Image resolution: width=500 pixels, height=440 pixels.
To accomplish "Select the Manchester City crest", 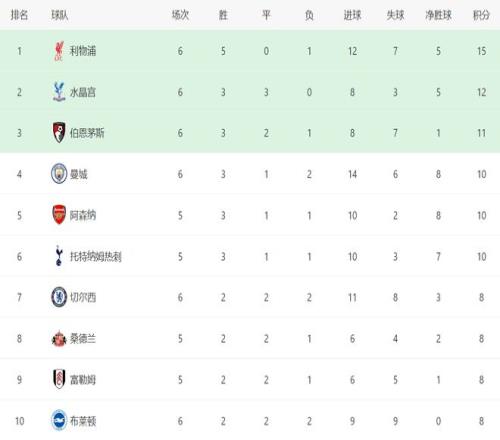I will pyautogui.click(x=59, y=174).
